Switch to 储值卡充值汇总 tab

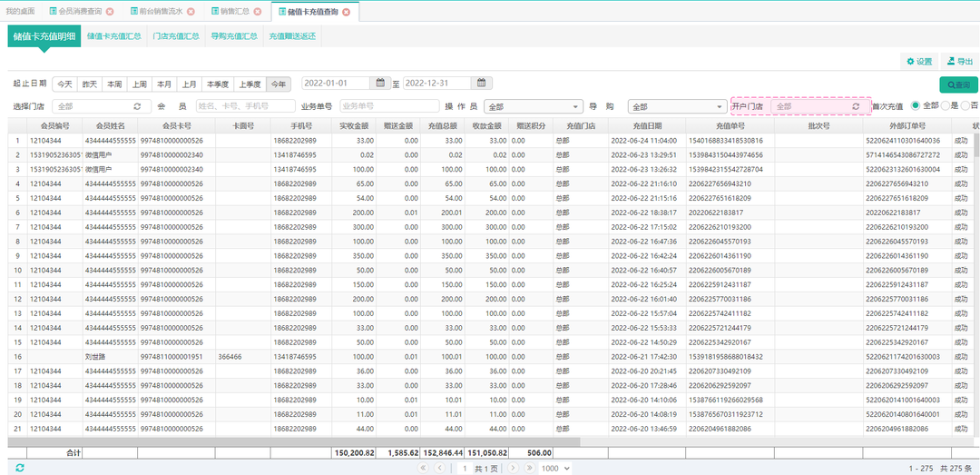coord(113,36)
